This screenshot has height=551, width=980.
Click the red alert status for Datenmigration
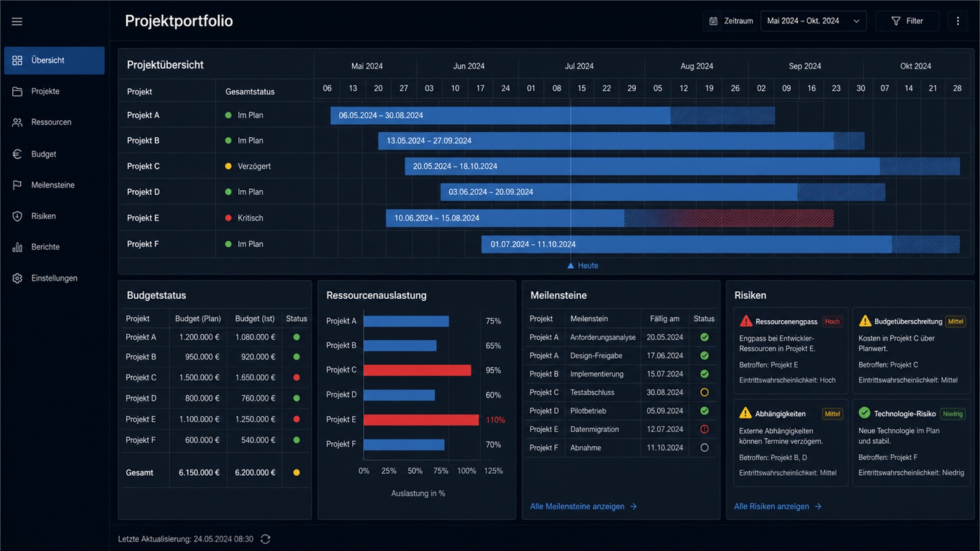(704, 429)
